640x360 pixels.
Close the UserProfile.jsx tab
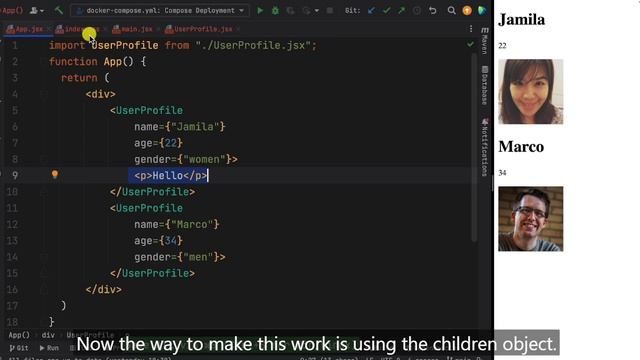(238, 29)
